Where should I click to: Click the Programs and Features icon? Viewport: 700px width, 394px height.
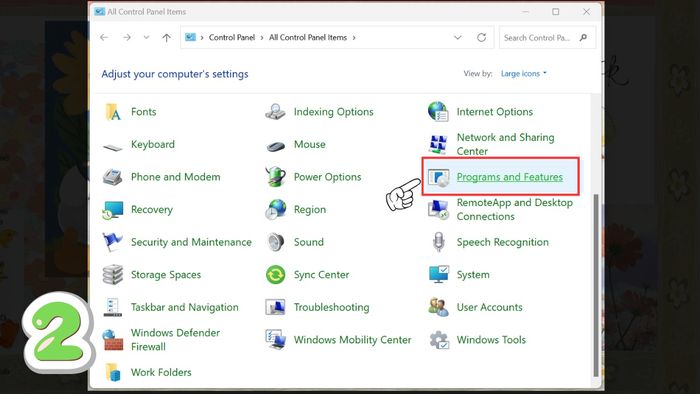438,178
